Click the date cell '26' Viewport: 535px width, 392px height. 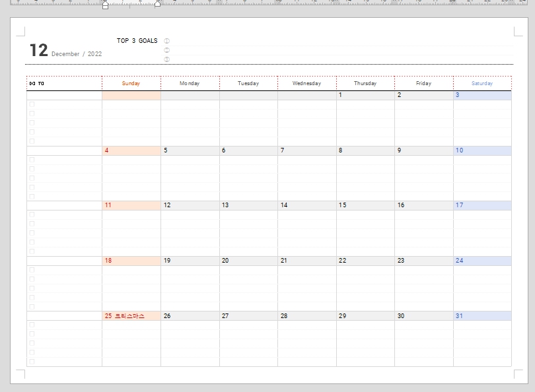click(190, 316)
